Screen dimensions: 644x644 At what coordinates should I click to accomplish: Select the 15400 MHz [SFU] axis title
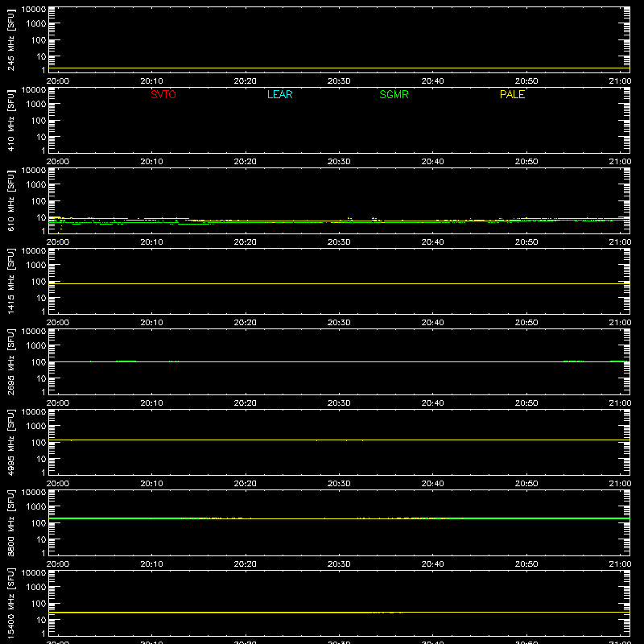click(x=11, y=603)
